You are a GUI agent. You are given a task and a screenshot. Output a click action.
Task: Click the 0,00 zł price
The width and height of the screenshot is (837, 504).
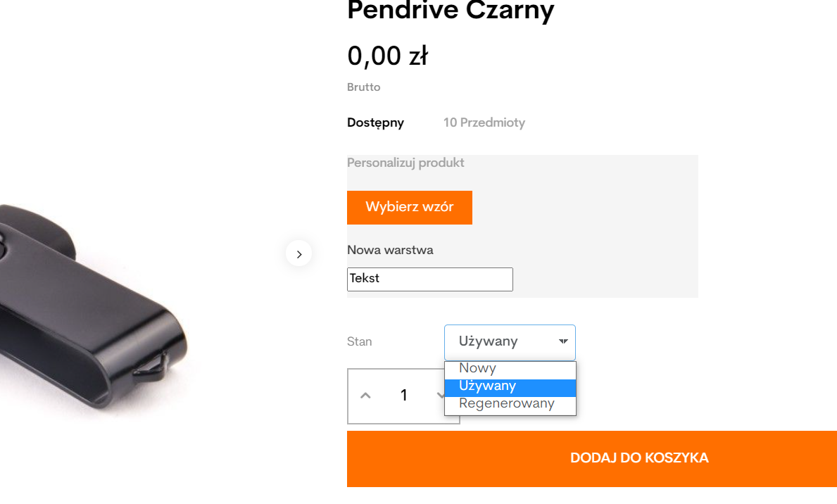click(x=387, y=56)
